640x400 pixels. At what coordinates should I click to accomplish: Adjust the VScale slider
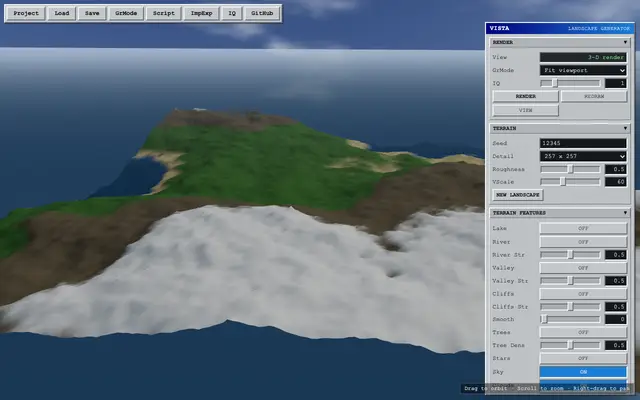point(571,182)
